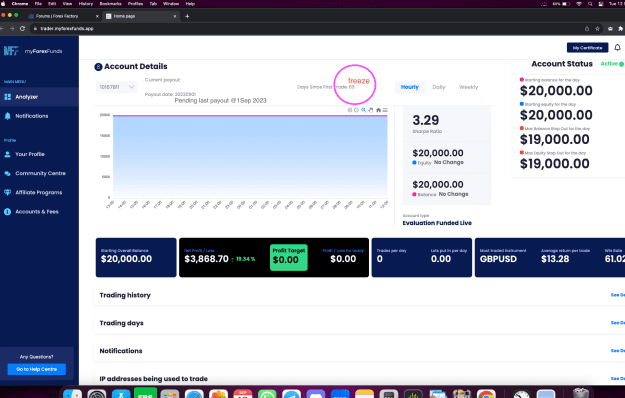Open Spotlight search in the menu bar

[x=590, y=4]
